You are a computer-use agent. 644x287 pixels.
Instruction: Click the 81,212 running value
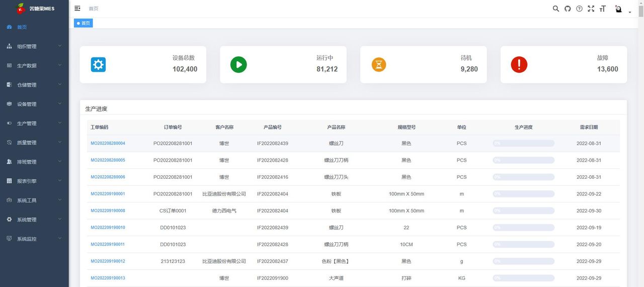(x=327, y=69)
